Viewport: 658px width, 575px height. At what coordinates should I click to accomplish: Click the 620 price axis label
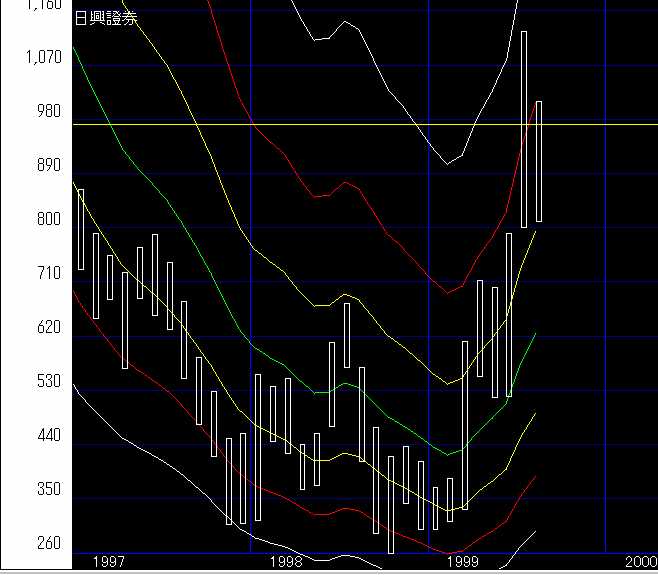46,327
